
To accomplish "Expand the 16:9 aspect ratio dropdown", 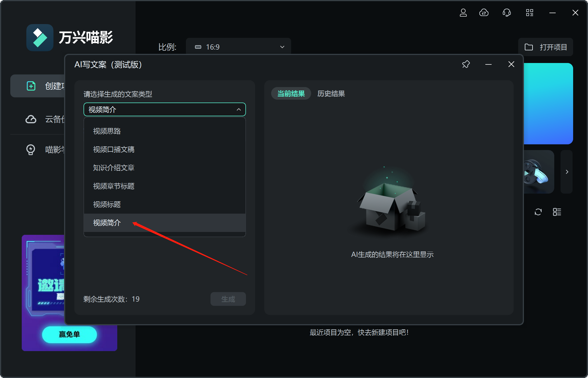I will point(238,47).
